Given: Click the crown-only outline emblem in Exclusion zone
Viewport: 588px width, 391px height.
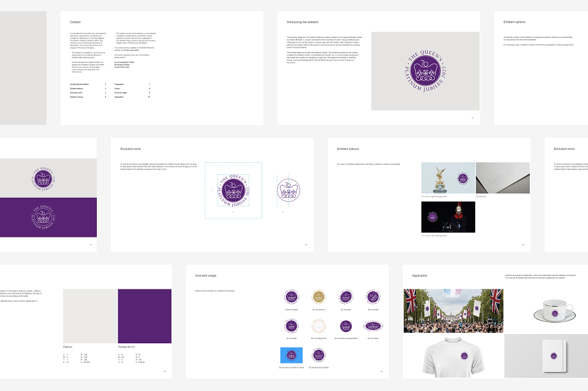Looking at the screenshot, I should tap(288, 190).
